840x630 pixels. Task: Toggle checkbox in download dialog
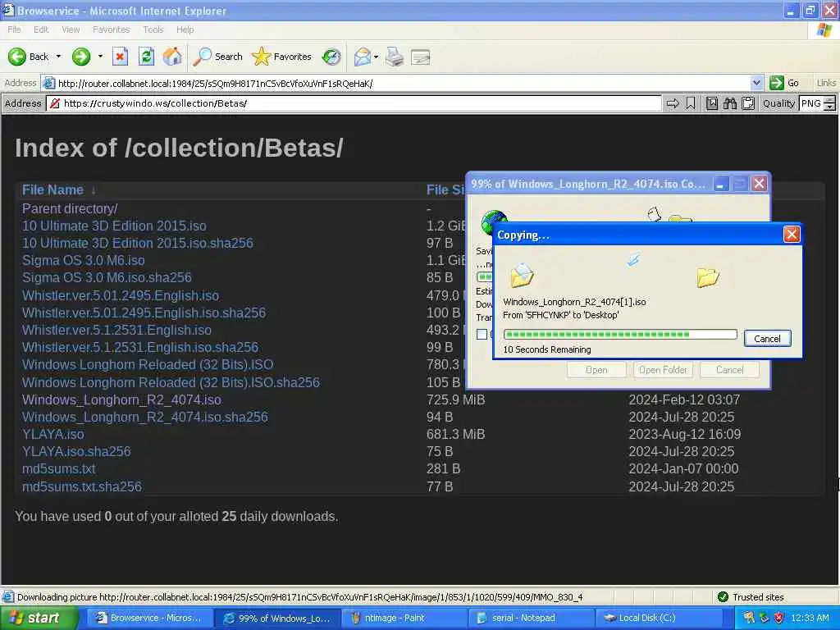482,335
